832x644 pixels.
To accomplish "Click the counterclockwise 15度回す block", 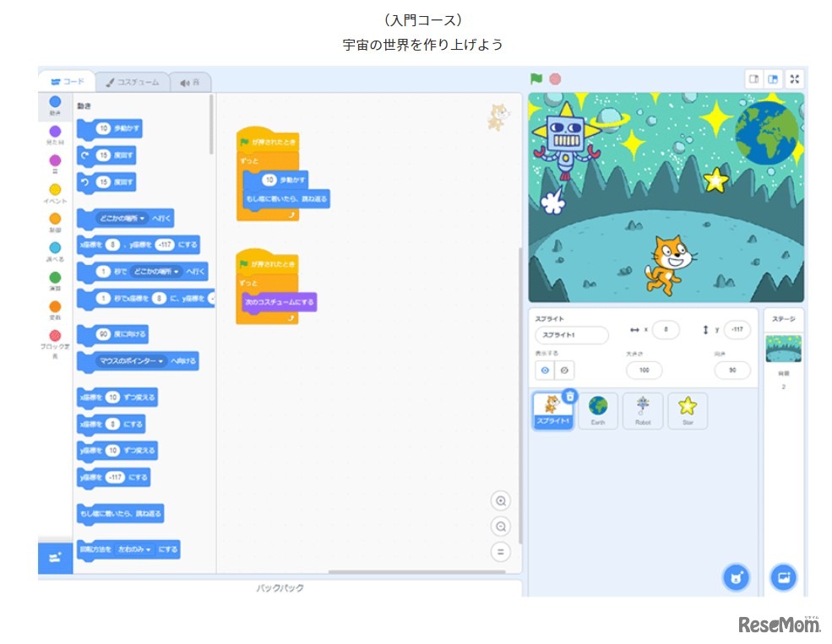I will [106, 181].
